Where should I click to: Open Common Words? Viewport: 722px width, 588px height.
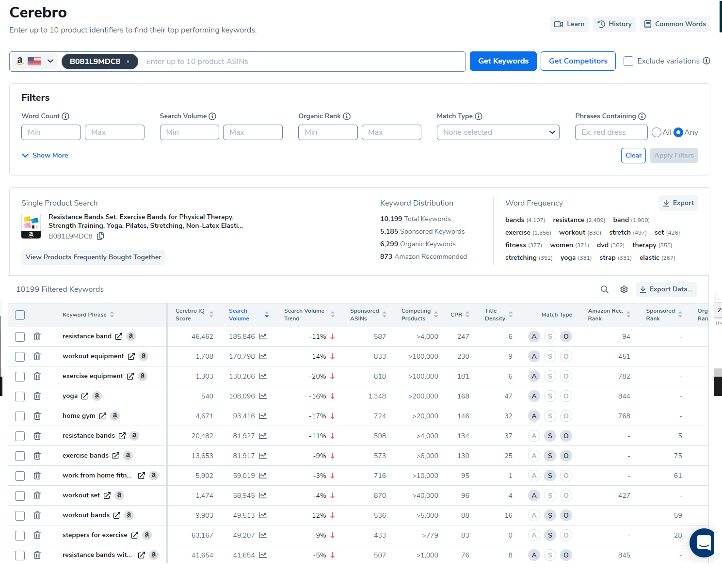[x=675, y=24]
